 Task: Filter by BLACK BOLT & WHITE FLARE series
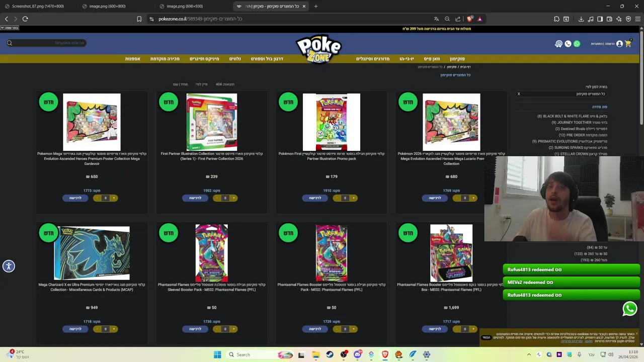coord(573,116)
